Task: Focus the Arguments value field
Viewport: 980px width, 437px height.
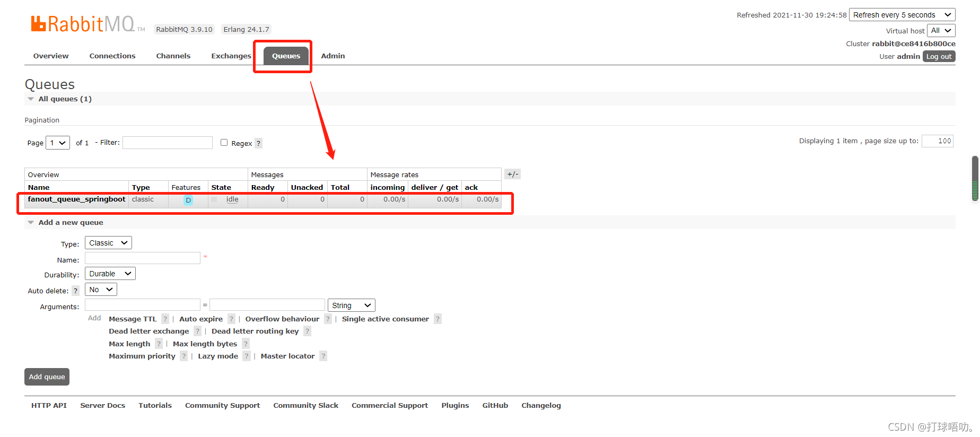Action: [267, 305]
